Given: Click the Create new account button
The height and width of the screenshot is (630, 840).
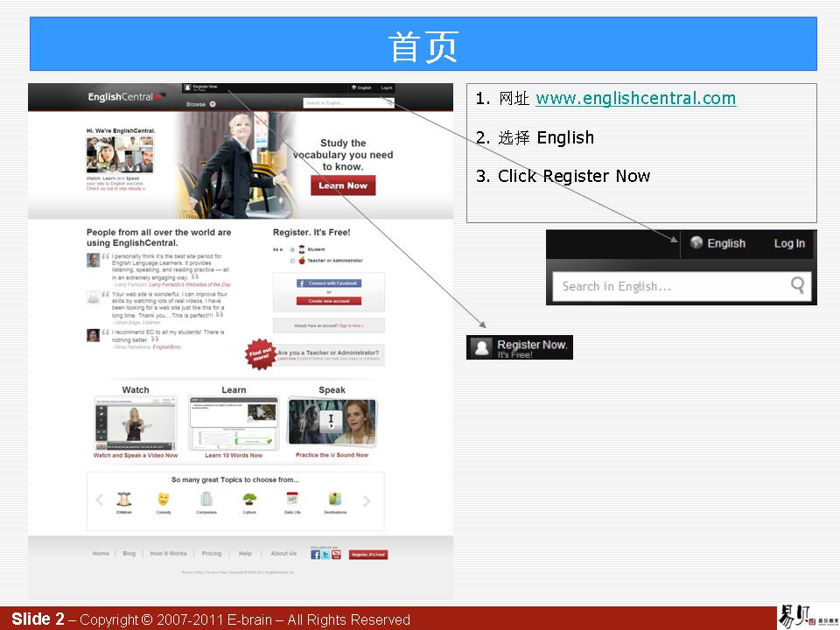Looking at the screenshot, I should [x=329, y=301].
